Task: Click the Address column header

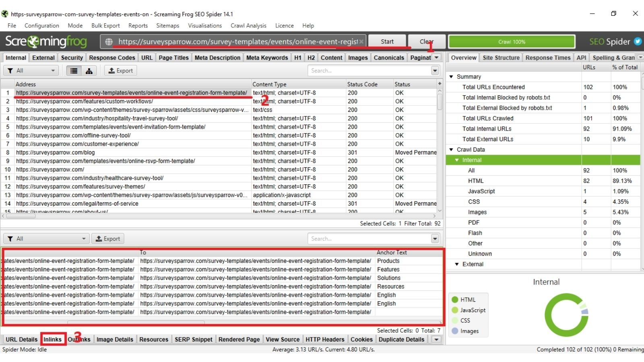Action: 132,84
